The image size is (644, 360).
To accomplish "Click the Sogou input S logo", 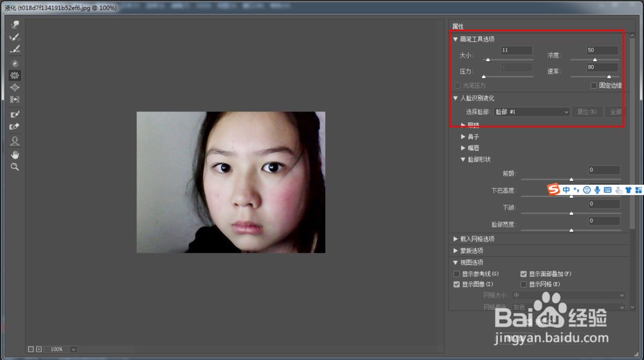I will (x=554, y=189).
